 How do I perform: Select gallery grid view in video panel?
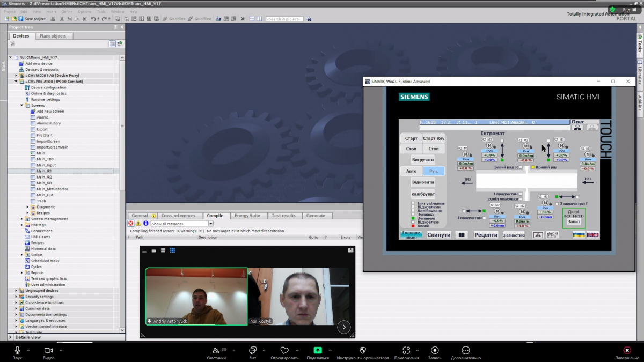pyautogui.click(x=173, y=250)
